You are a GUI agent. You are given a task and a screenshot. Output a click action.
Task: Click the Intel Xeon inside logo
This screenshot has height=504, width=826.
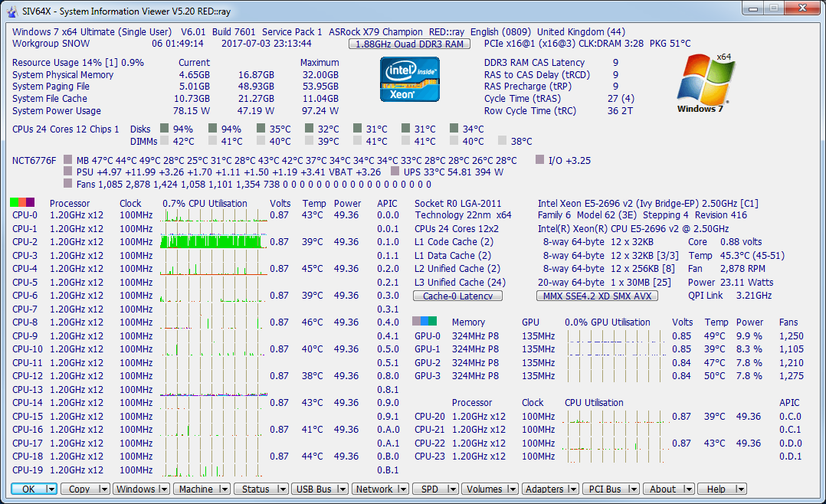pyautogui.click(x=409, y=80)
